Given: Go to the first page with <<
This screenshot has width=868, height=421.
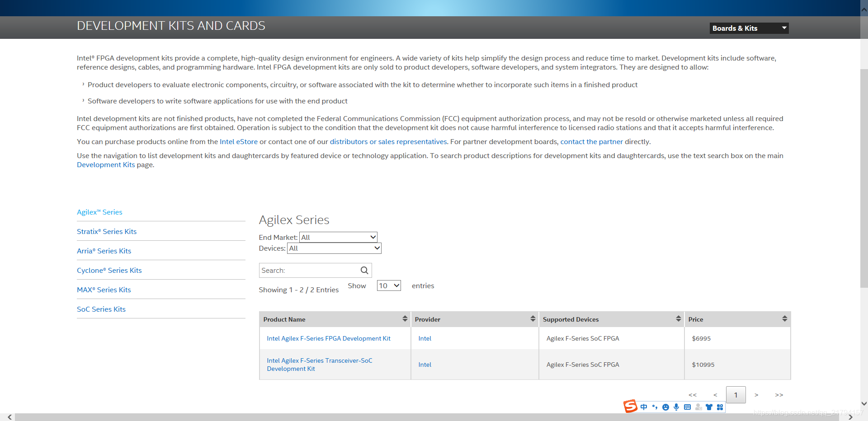Looking at the screenshot, I should coord(693,395).
